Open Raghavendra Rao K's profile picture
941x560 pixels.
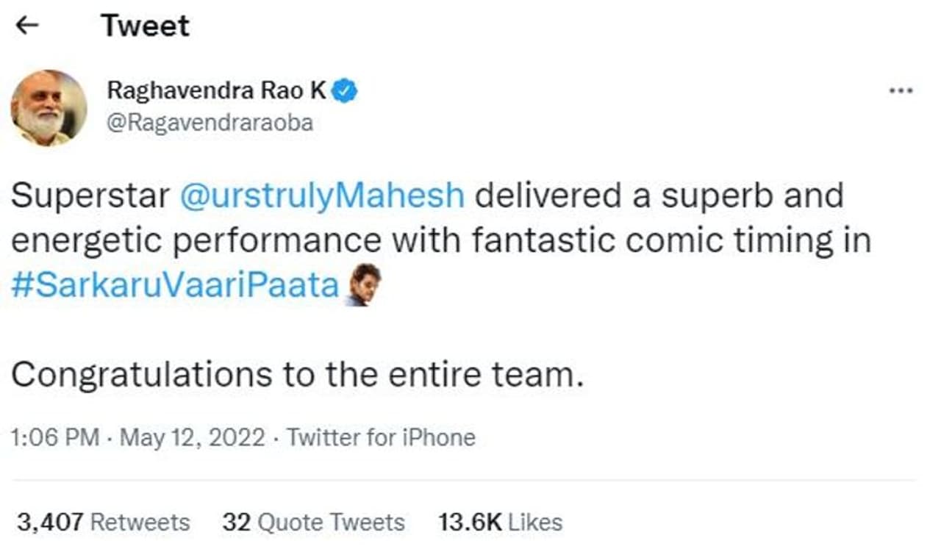pyautogui.click(x=49, y=108)
